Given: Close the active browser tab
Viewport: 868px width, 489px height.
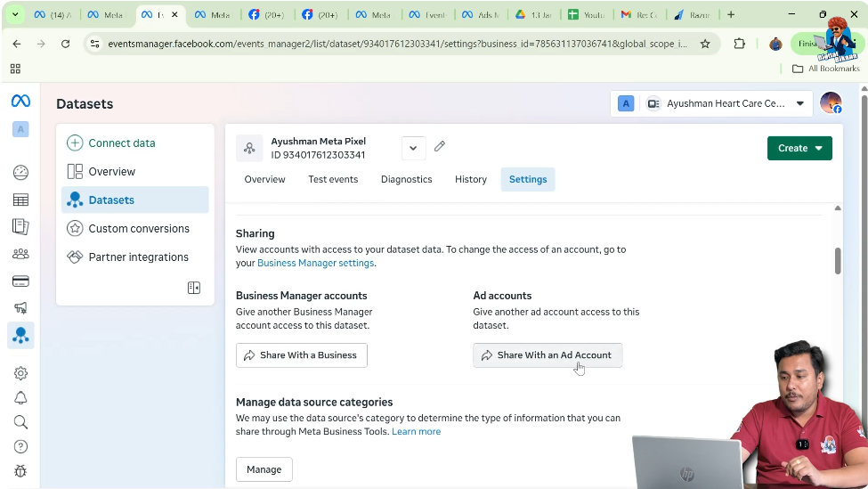Looking at the screenshot, I should click(x=174, y=15).
